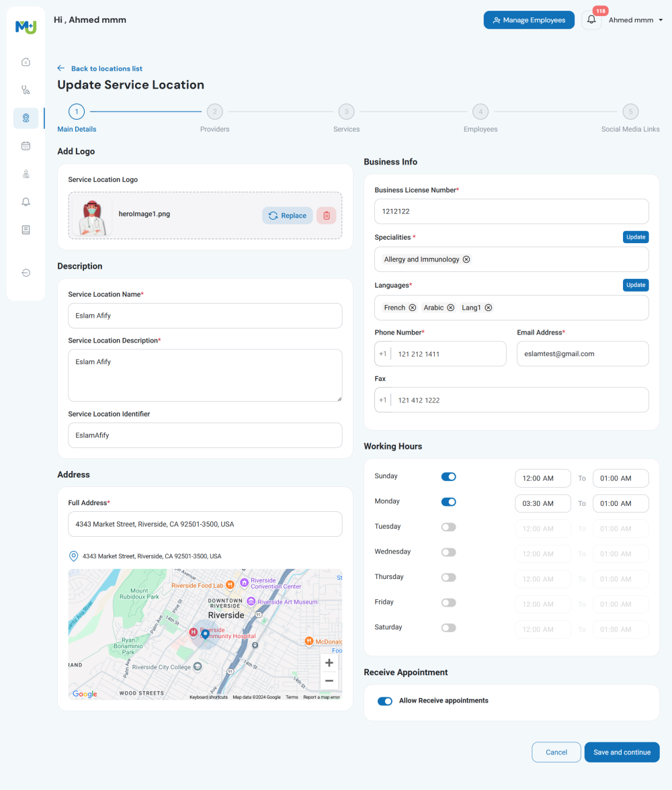Zoom in on the map
The width and height of the screenshot is (672, 790).
pos(329,662)
